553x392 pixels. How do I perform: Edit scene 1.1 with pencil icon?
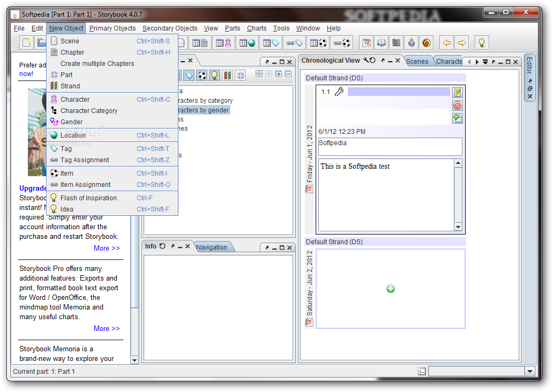pos(458,92)
